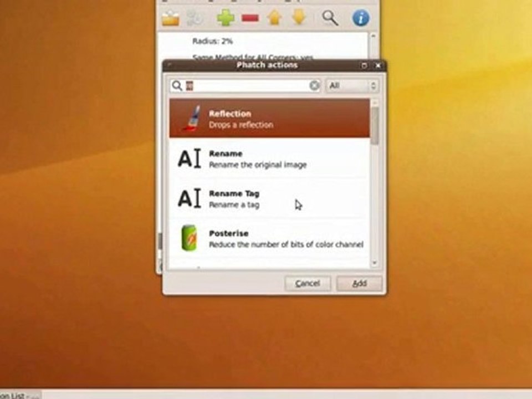
Task: Click scroll up arrow in the main Phatch window
Action: point(373,35)
